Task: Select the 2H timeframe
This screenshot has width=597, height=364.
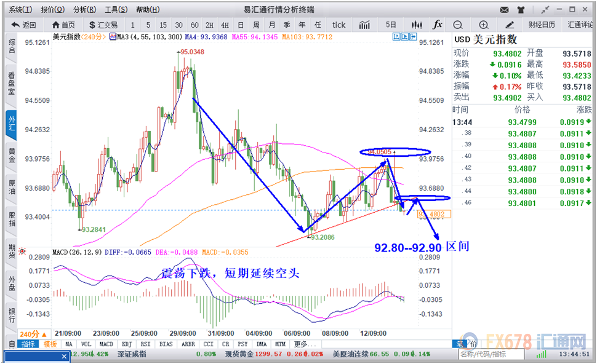Action: [209, 25]
